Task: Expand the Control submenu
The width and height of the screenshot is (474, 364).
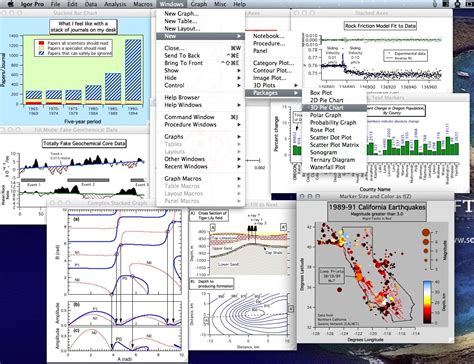Action: [x=200, y=85]
